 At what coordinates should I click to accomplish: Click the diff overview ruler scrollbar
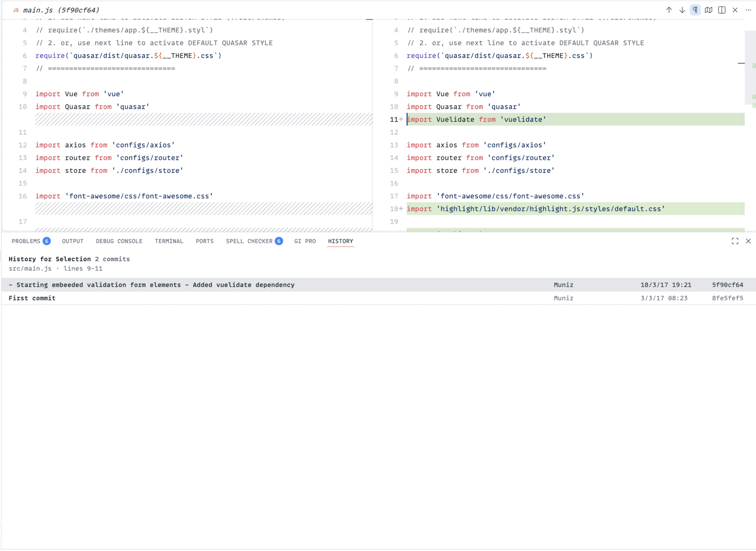pos(750,67)
